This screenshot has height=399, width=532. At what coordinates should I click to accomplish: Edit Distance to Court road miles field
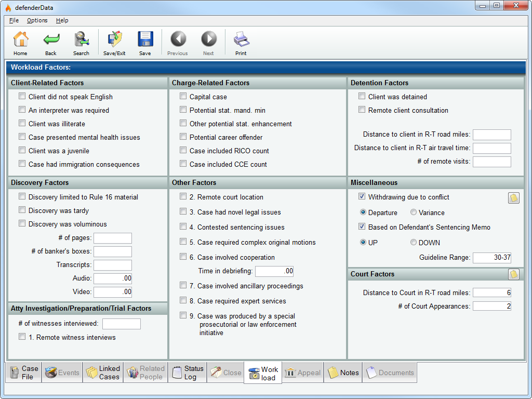coord(492,293)
